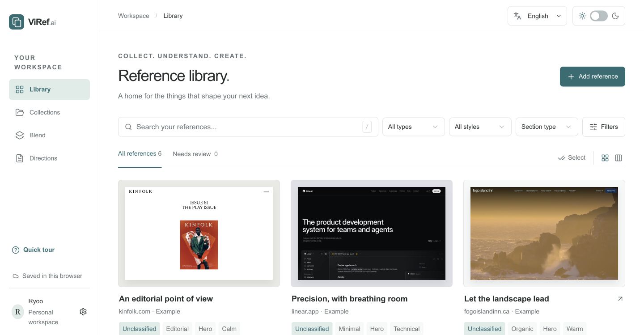The height and width of the screenshot is (335, 644).
Task: Open Fogo Island Inn external link arrow
Action: 620,299
